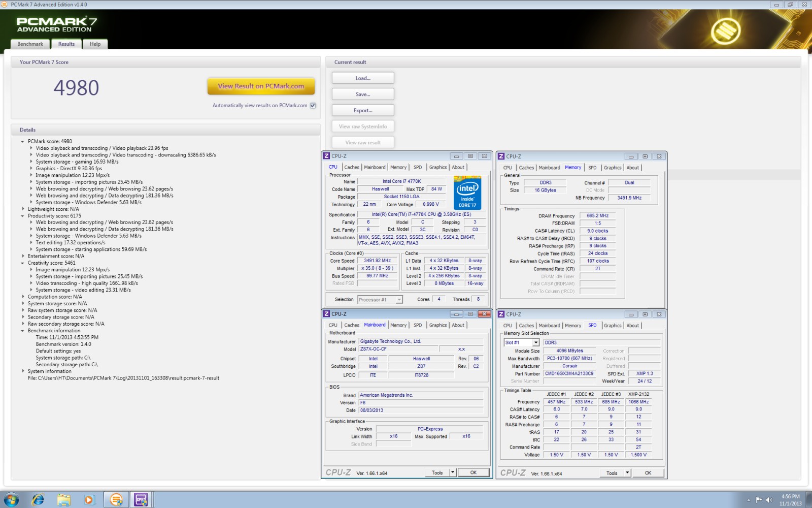This screenshot has width=812, height=508.
Task: Expand the System information tree node
Action: click(22, 371)
